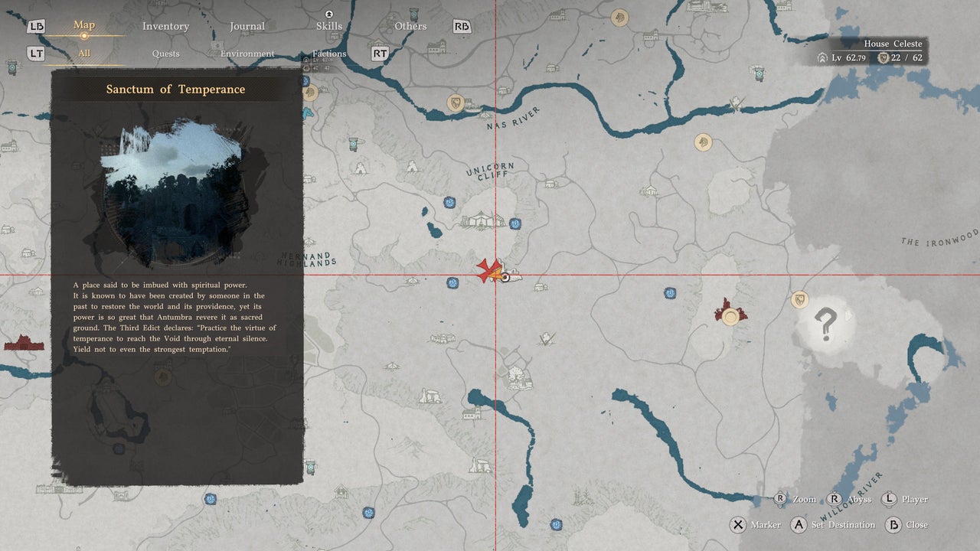Image resolution: width=980 pixels, height=551 pixels.
Task: Select crossed swords icon below player marker
Action: (546, 337)
